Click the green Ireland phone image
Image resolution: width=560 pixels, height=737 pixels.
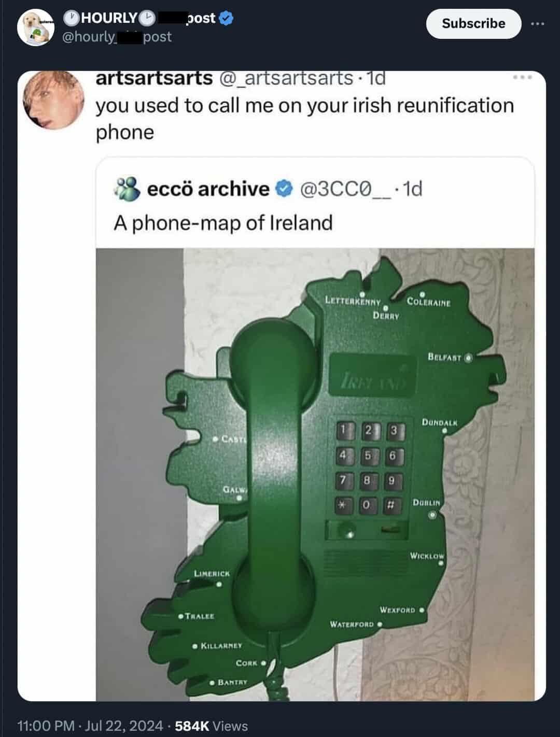[315, 474]
